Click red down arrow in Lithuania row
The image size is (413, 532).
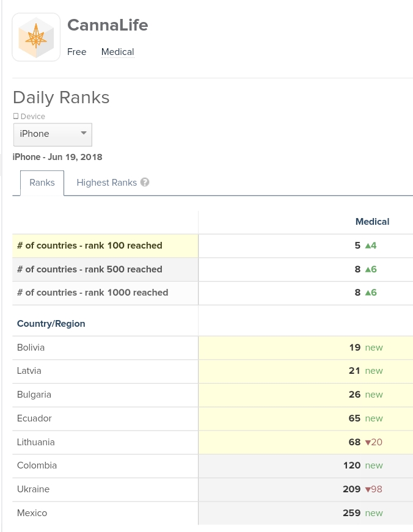click(x=368, y=442)
